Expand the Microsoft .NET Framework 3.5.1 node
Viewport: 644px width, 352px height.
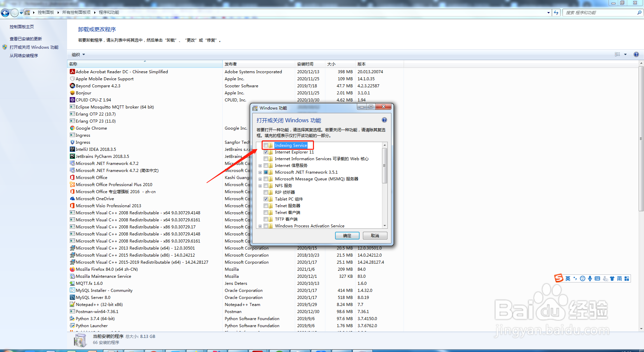coord(260,172)
